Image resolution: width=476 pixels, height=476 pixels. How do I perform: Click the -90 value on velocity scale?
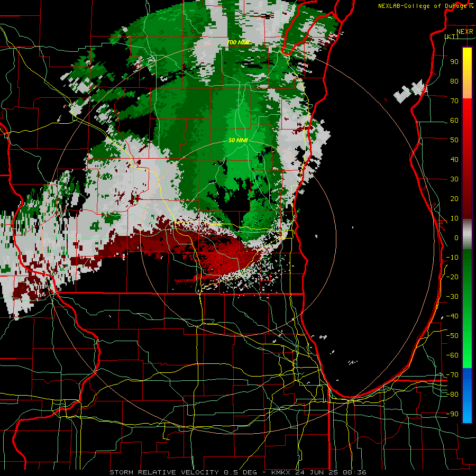(452, 414)
